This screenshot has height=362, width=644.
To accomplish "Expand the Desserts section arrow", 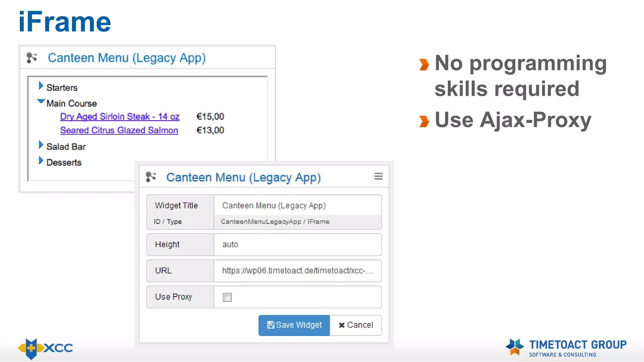I will tap(41, 161).
